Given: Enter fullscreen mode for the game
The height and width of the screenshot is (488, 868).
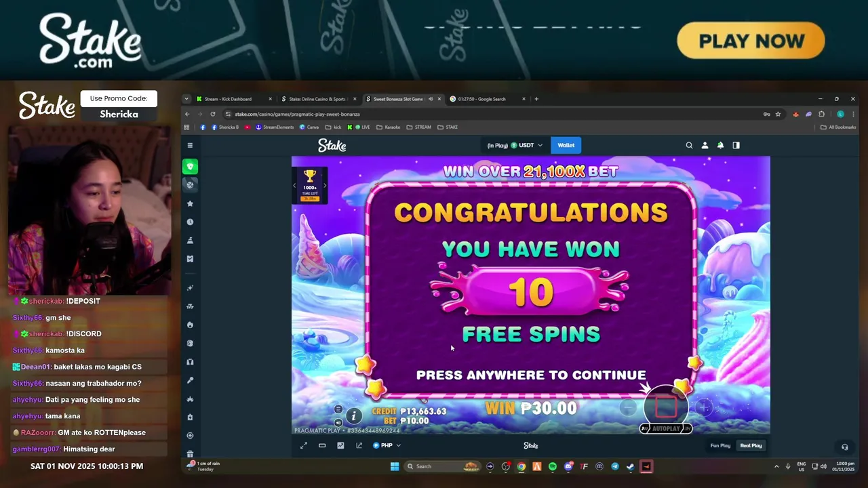Looking at the screenshot, I should [304, 445].
